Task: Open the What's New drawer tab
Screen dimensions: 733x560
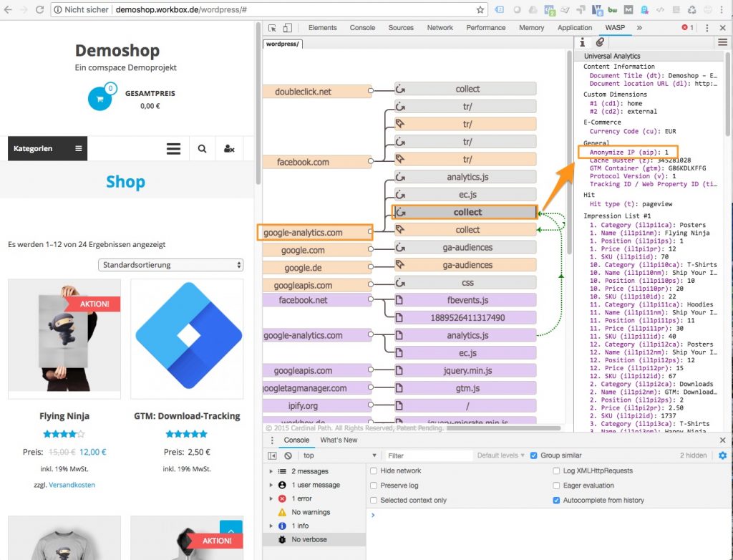Action: (339, 440)
